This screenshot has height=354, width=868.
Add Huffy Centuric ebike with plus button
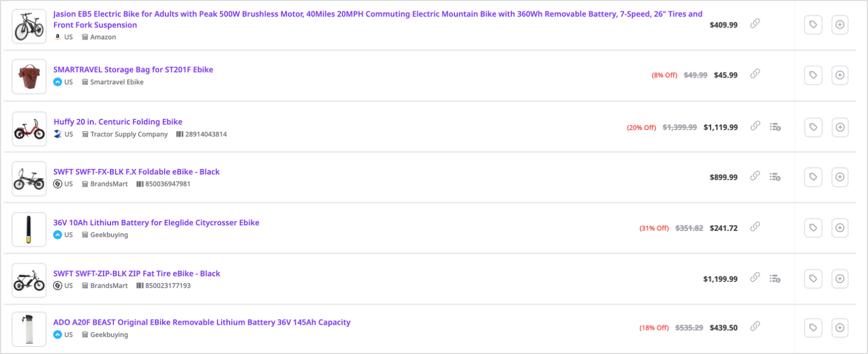[x=839, y=127]
